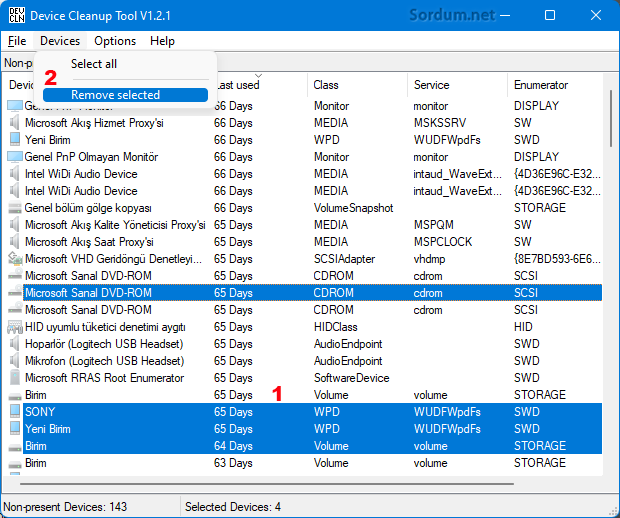This screenshot has height=518, width=620.
Task: Click the horizontal scrollbar thumb
Action: pos(267,484)
